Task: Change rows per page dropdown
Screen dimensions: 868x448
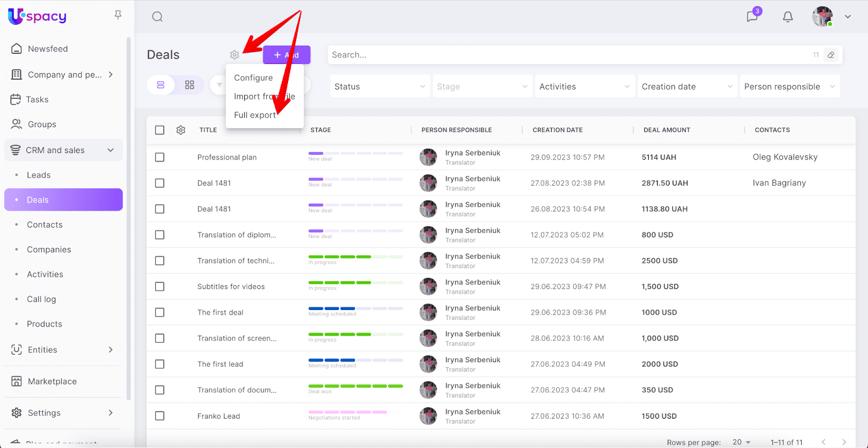Action: tap(741, 442)
